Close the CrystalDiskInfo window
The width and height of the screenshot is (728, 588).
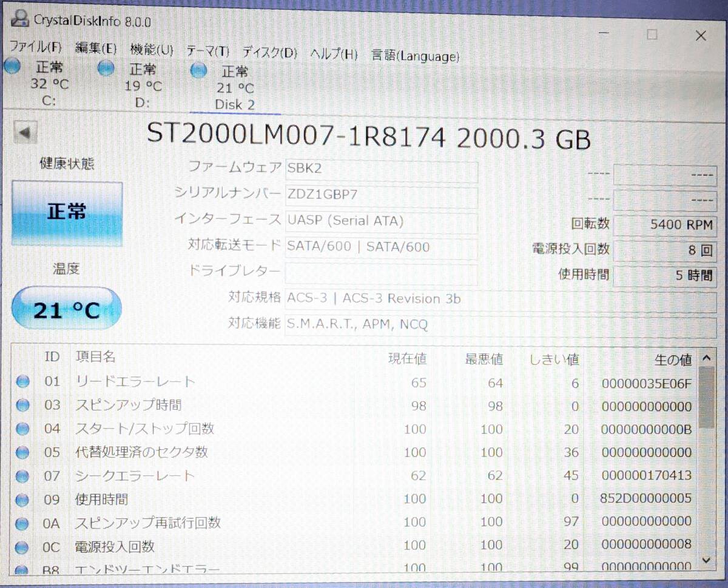click(x=701, y=36)
